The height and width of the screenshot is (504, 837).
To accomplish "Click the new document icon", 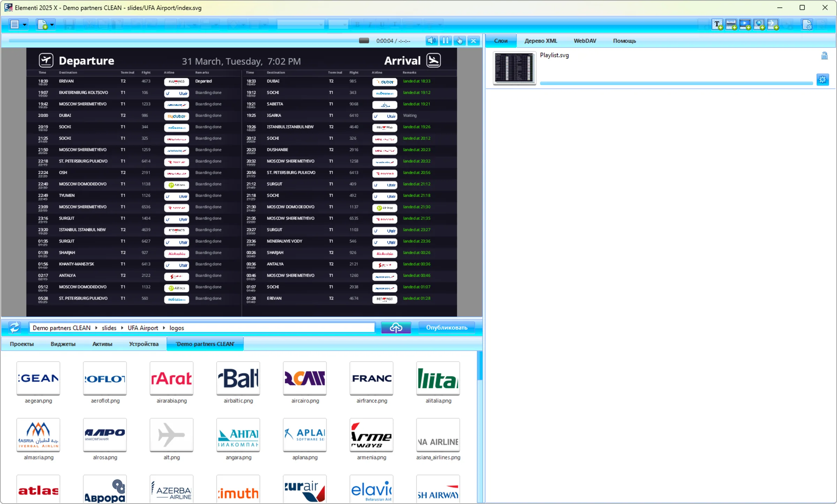I will [43, 24].
